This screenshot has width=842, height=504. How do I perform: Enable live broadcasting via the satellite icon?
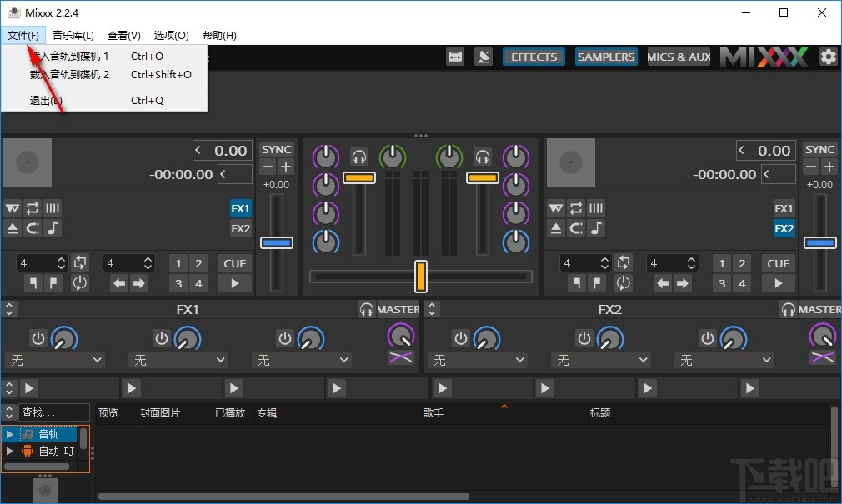pyautogui.click(x=484, y=57)
